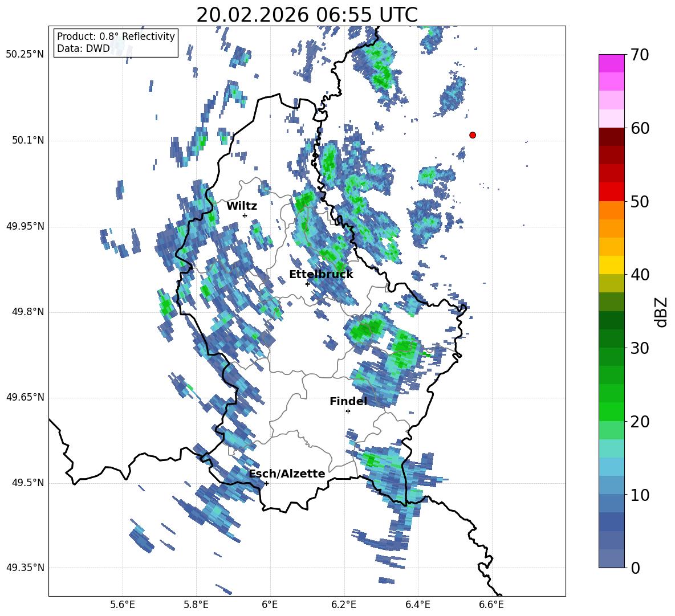Click the 49.8°N latitude tick label
The image size is (675, 616).
[x=28, y=312]
